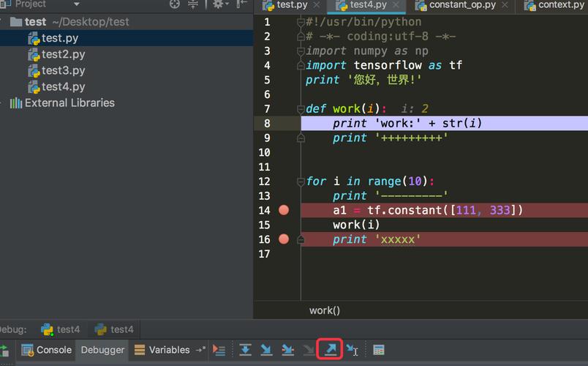Click the Console tab icon
Image resolution: width=588 pixels, height=366 pixels.
(x=28, y=350)
